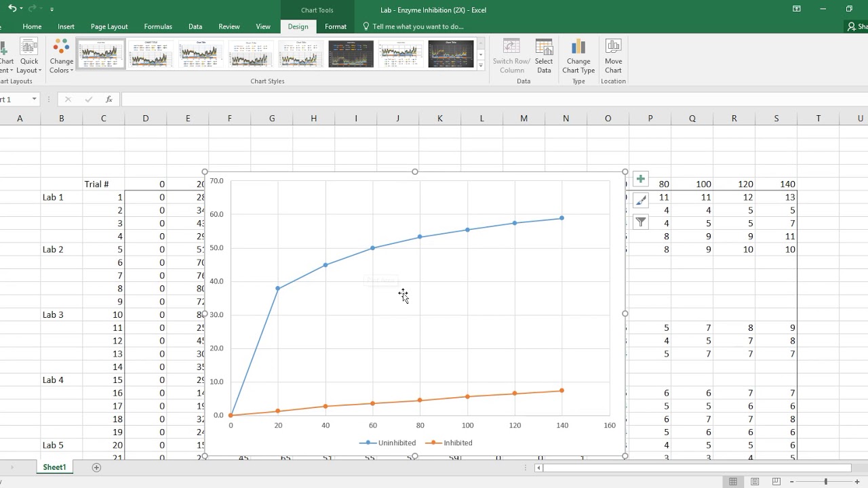This screenshot has height=488, width=868.
Task: Select column header D
Action: tap(145, 119)
